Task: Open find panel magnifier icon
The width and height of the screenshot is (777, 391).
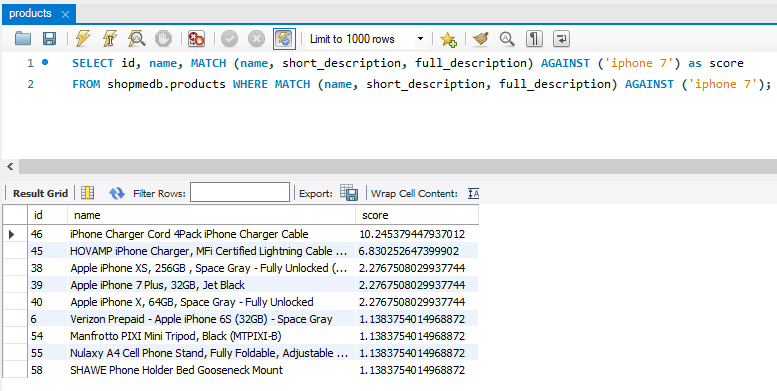Action: (507, 39)
